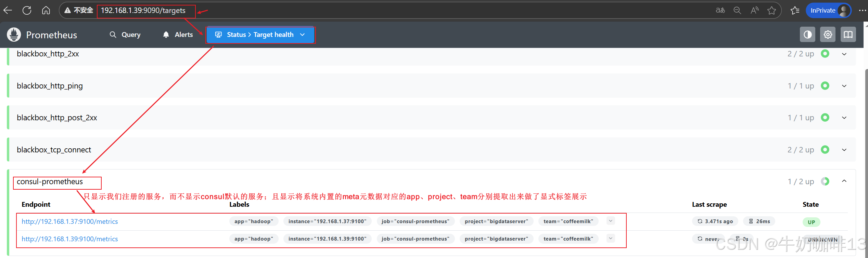The height and width of the screenshot is (258, 868).
Task: Click project="bigdataserver" badge in 192.168.1.37 row
Action: coord(497,221)
